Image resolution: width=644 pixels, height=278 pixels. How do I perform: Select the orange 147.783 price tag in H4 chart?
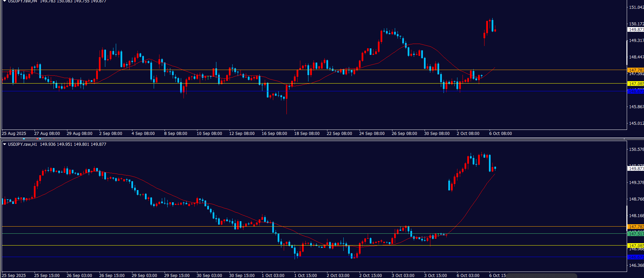click(x=636, y=70)
